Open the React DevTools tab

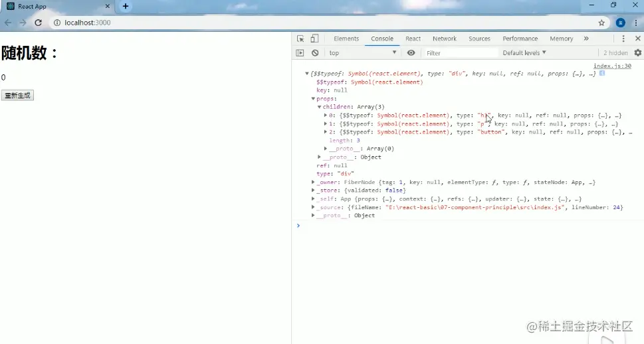tap(413, 39)
